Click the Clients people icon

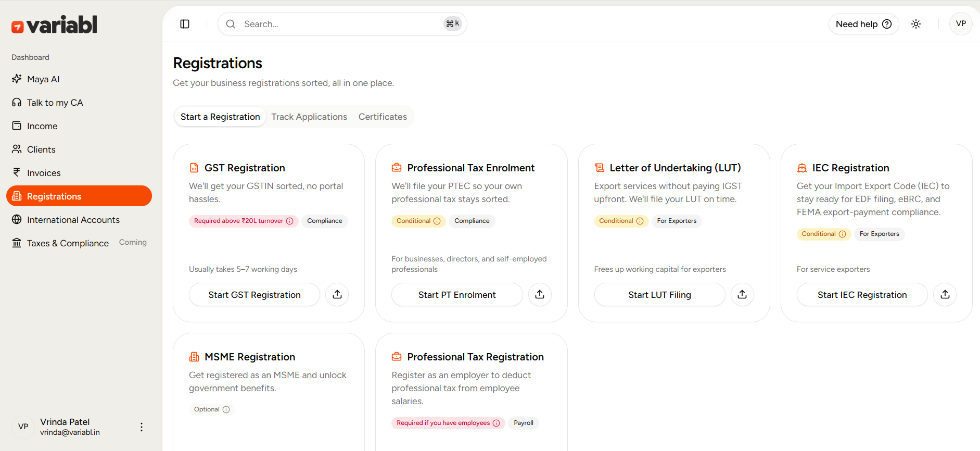17,149
